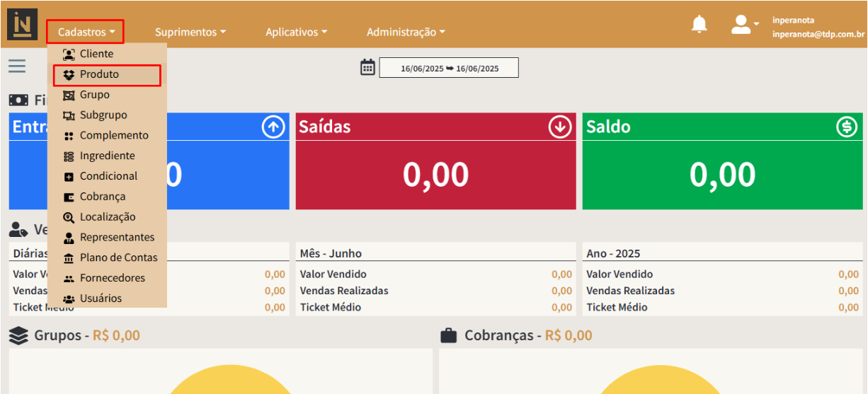
Task: Click the Saldo green card total 0,00
Action: point(722,175)
